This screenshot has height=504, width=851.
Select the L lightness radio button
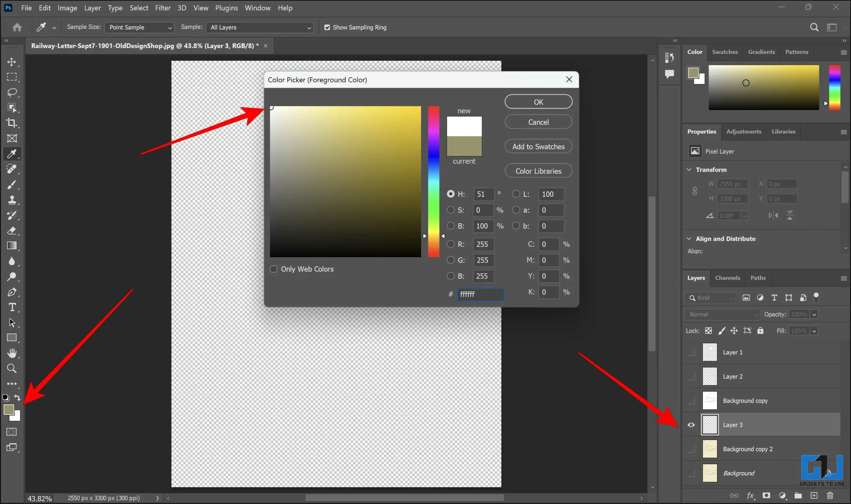click(x=516, y=194)
